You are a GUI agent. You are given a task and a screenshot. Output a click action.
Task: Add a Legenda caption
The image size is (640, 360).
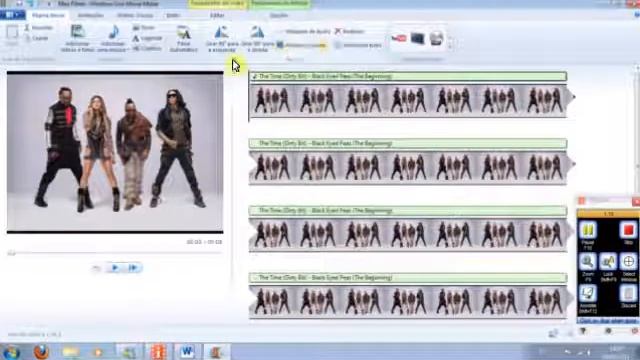[148, 38]
